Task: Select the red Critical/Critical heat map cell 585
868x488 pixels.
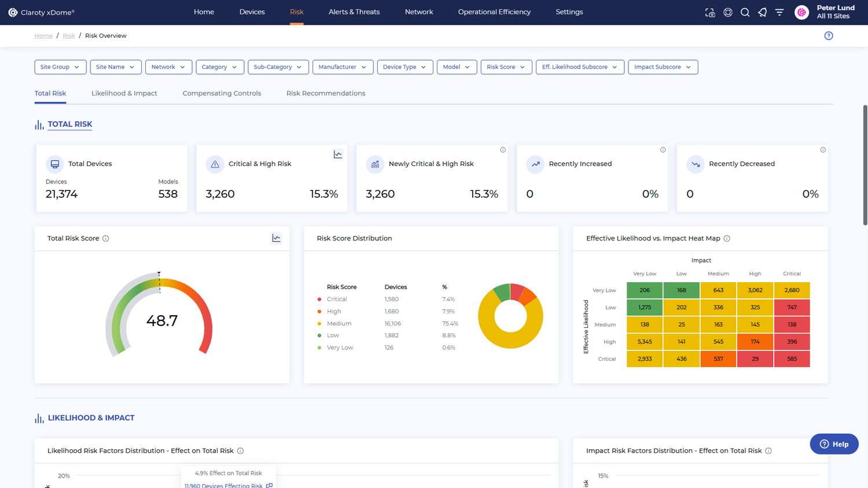Action: pyautogui.click(x=792, y=359)
